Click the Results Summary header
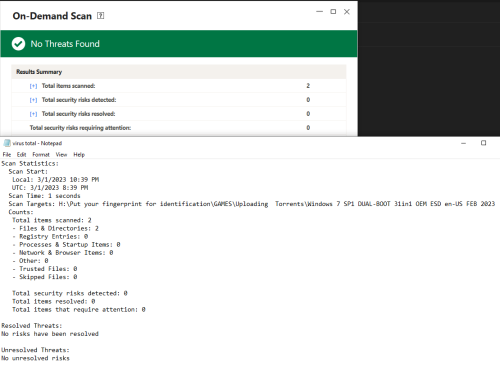This screenshot has width=500, height=367. (179, 72)
